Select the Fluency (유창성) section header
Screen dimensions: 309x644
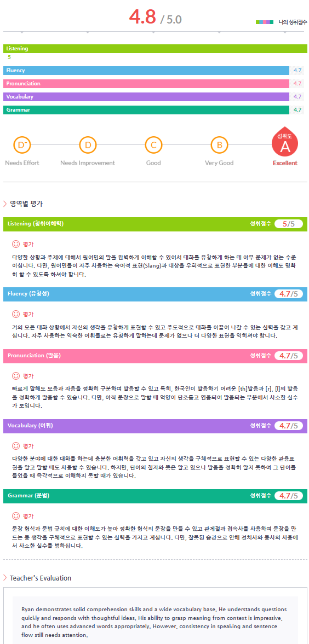[155, 294]
